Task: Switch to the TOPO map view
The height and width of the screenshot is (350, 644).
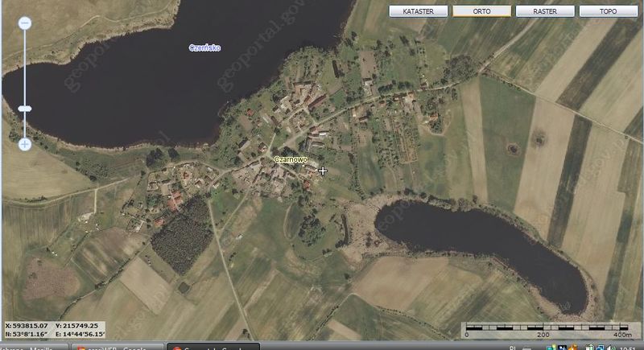Action: point(609,11)
